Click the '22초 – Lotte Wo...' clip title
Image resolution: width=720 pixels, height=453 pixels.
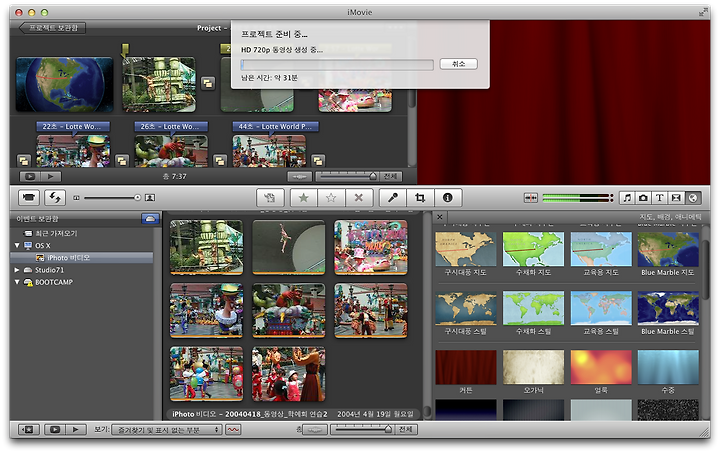point(73,126)
